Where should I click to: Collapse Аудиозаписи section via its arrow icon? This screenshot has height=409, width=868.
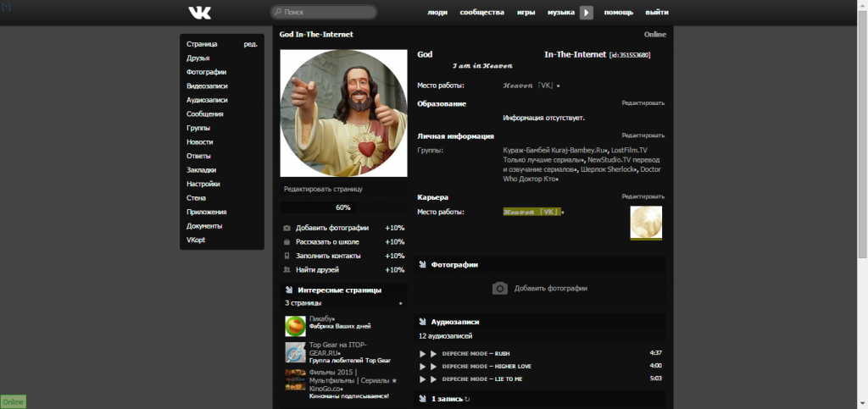coord(422,322)
